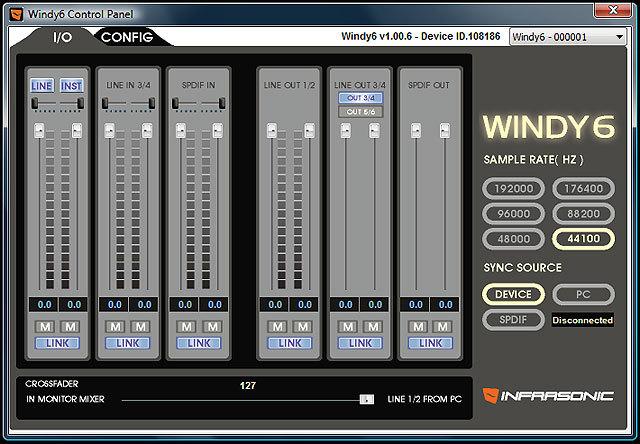This screenshot has height=444, width=640.
Task: Switch to the CONFIG tab
Action: tap(126, 37)
